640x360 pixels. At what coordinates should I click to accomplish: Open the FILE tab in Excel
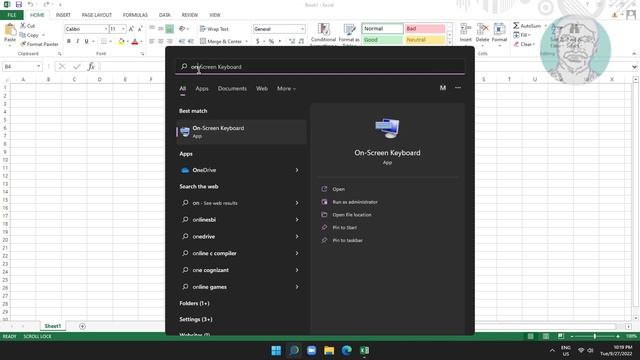point(12,15)
